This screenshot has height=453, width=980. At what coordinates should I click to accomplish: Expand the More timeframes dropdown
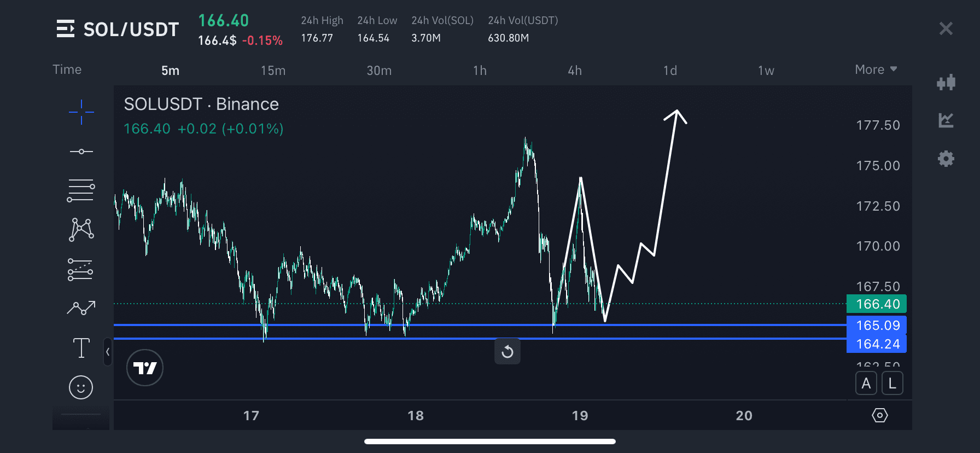click(876, 69)
